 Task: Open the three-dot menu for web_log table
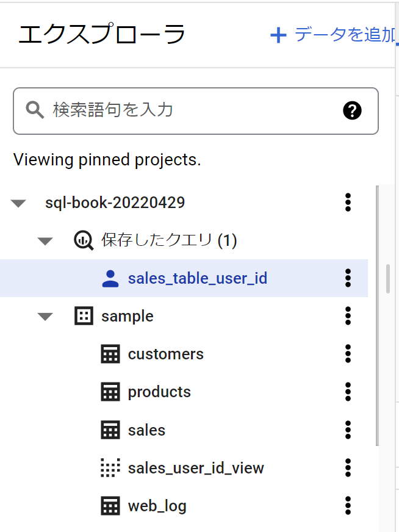[348, 506]
